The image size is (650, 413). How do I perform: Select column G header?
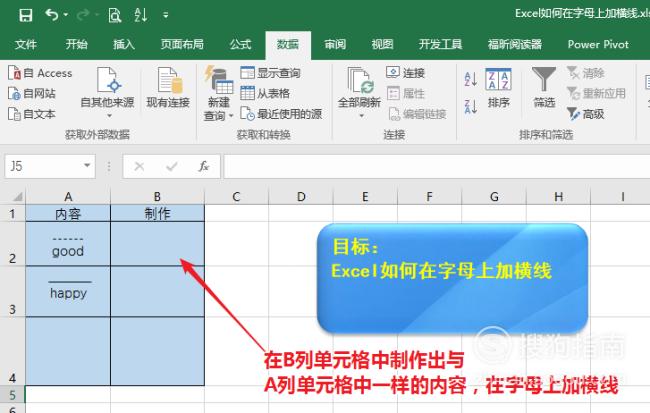pos(494,197)
